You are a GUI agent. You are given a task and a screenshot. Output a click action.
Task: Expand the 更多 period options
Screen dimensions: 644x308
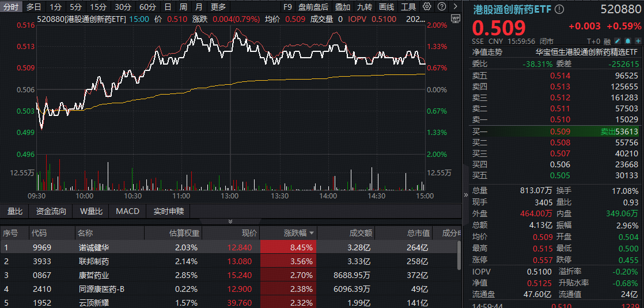[218, 7]
